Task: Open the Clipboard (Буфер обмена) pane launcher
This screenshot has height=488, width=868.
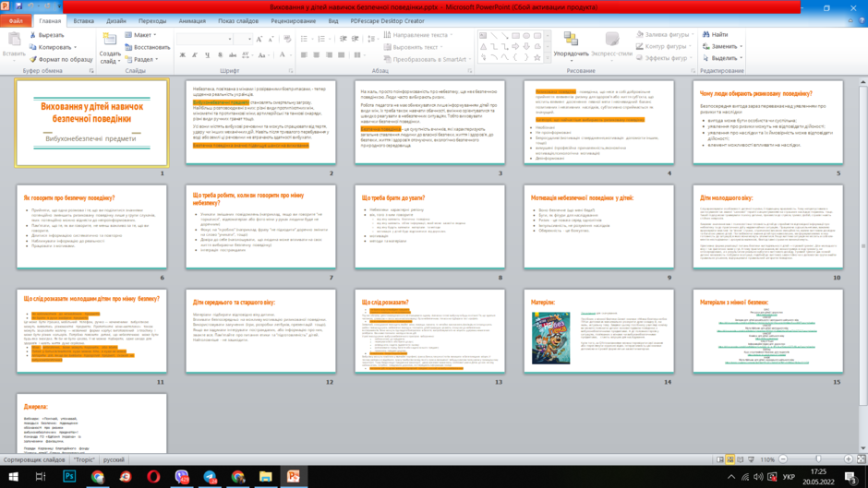Action: (91, 71)
